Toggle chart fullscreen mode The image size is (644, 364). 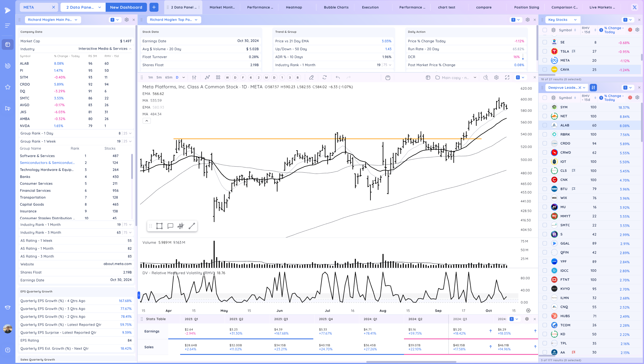coord(507,78)
